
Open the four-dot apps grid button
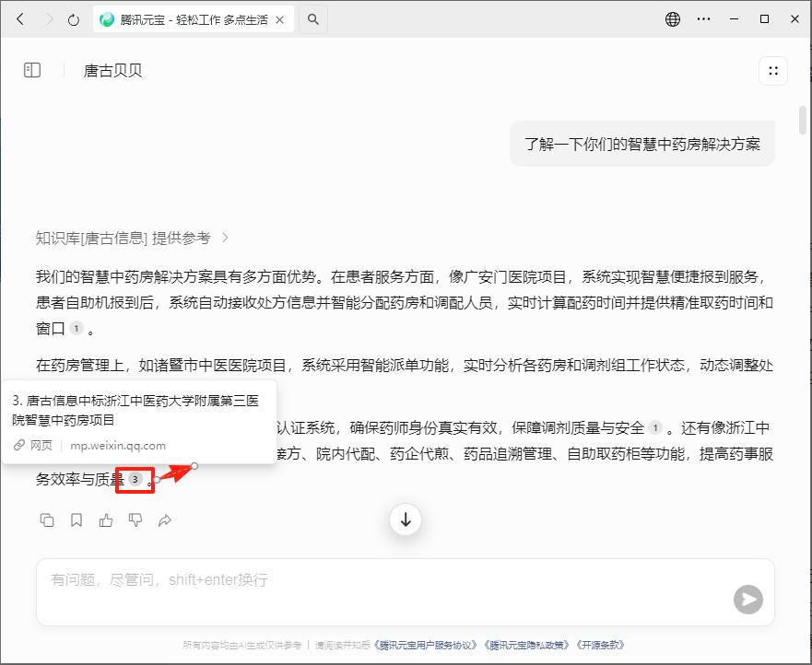pos(773,71)
